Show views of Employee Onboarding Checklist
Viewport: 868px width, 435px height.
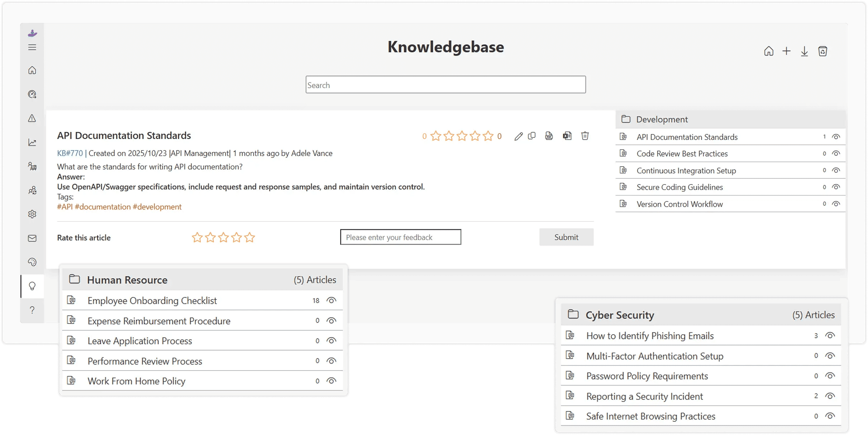331,300
